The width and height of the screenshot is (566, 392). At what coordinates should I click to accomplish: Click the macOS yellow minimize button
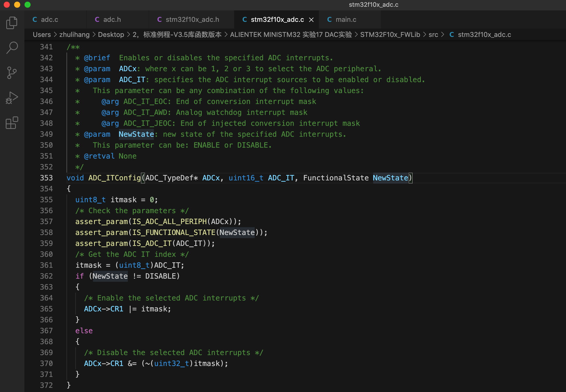tap(17, 5)
